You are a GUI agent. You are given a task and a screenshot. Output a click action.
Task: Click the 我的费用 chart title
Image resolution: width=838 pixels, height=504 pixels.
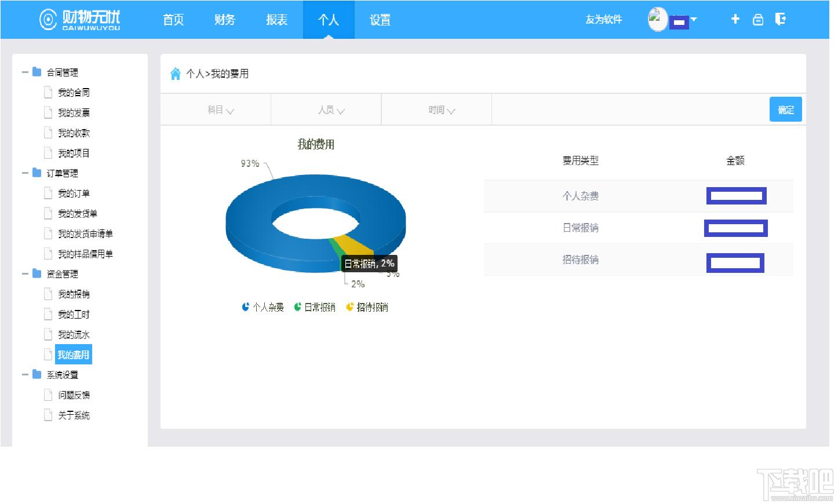coord(316,144)
